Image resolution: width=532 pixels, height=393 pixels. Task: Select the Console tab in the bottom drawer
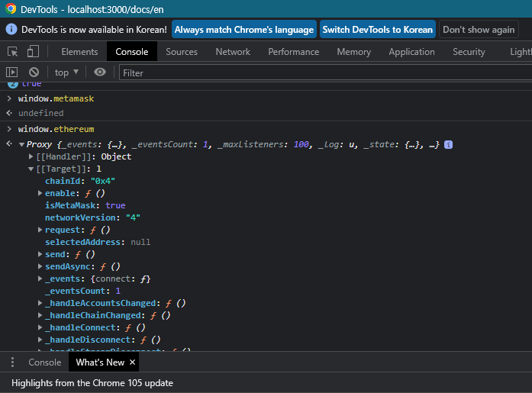[45, 362]
